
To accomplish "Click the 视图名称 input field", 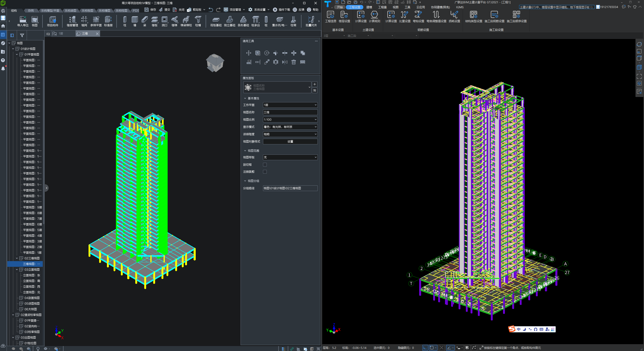I will pyautogui.click(x=290, y=112).
